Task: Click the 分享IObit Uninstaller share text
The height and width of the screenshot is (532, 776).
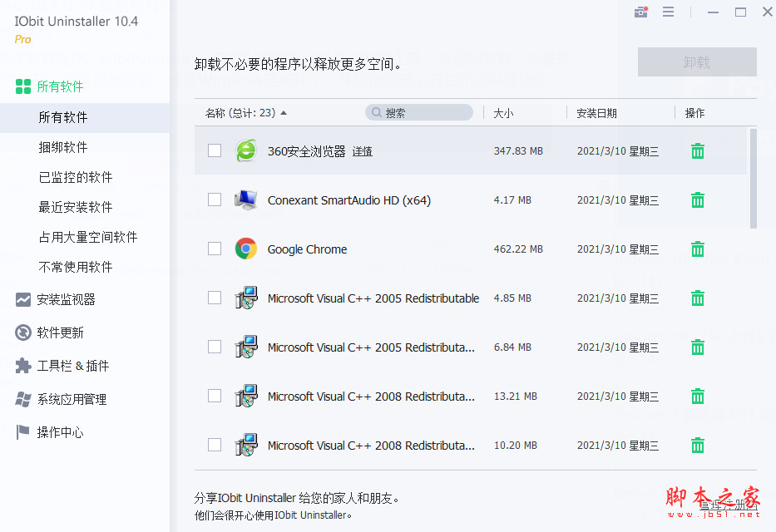Action: (x=296, y=498)
